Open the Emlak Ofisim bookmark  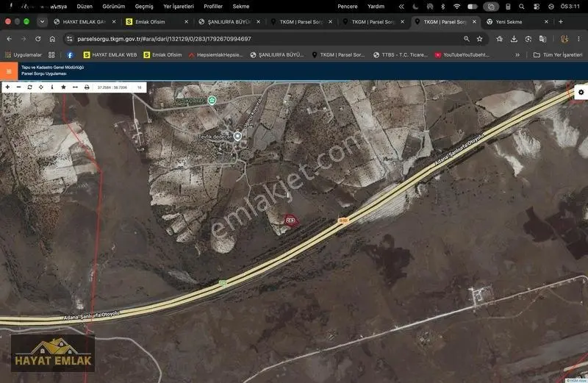click(162, 55)
